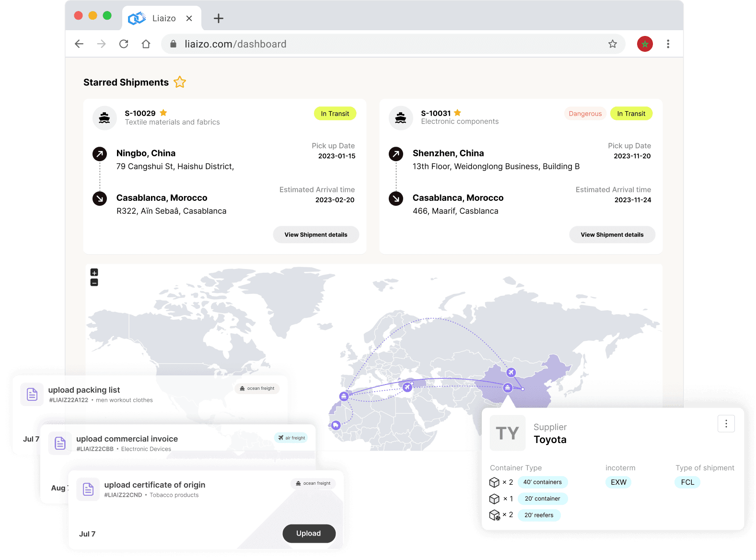Zoom in on the map

94,272
